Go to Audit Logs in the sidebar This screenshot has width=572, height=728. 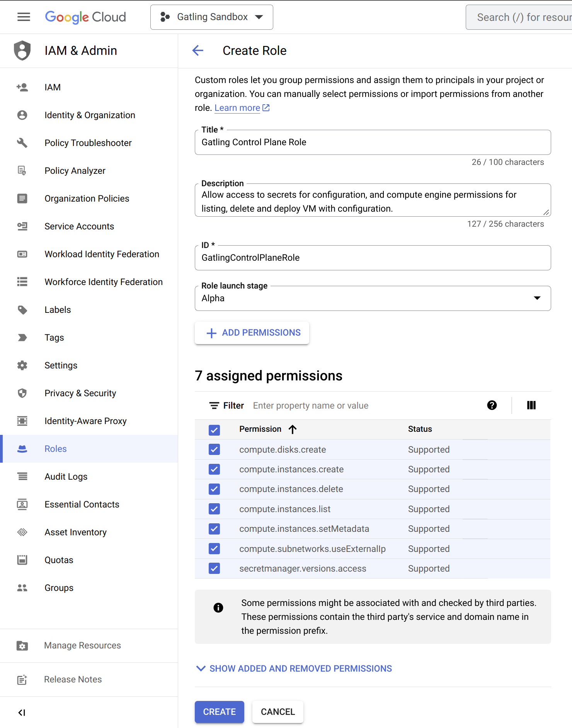tap(66, 477)
